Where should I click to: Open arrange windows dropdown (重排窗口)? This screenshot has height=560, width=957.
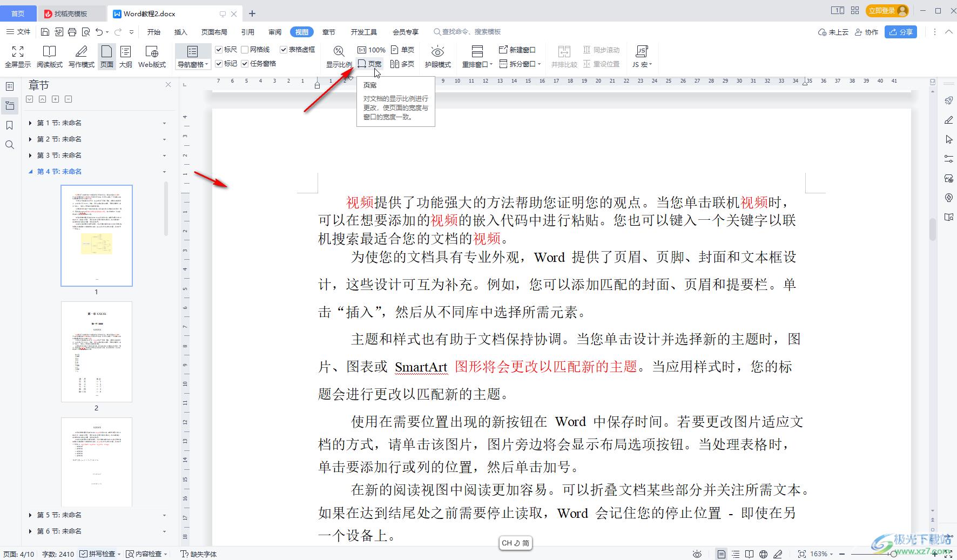point(477,64)
